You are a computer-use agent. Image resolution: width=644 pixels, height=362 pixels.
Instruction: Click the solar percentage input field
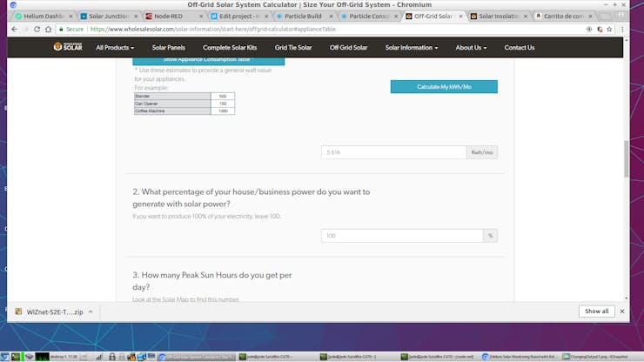tap(402, 236)
